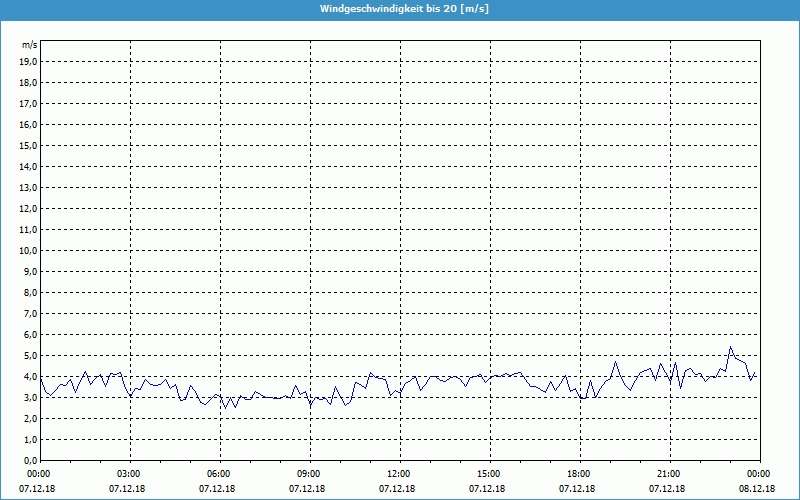Select the 06:00 time axis label
Viewport: 800px width, 500px height.
point(219,473)
